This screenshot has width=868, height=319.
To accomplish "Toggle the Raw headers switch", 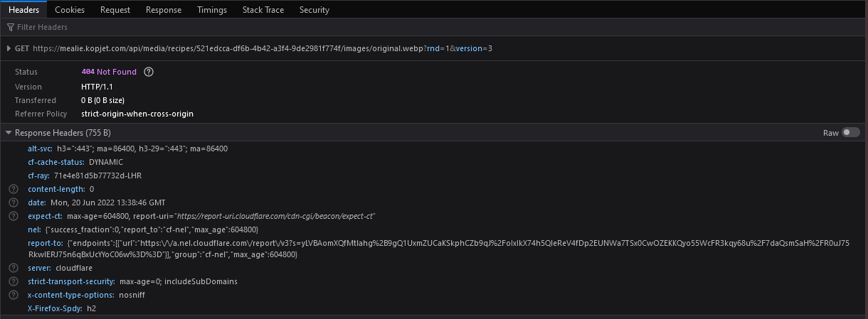I will (x=850, y=133).
